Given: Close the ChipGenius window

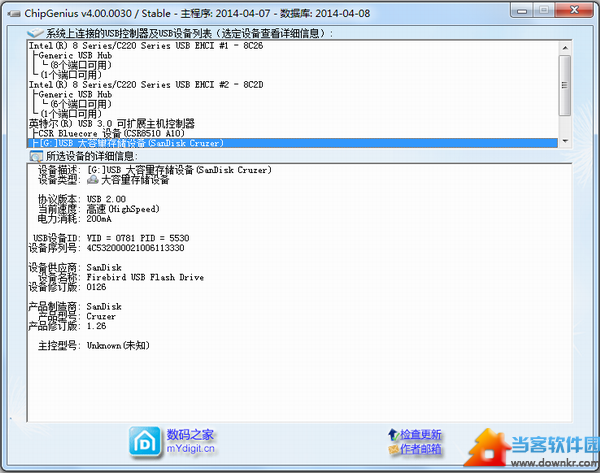Looking at the screenshot, I should pos(574,10).
